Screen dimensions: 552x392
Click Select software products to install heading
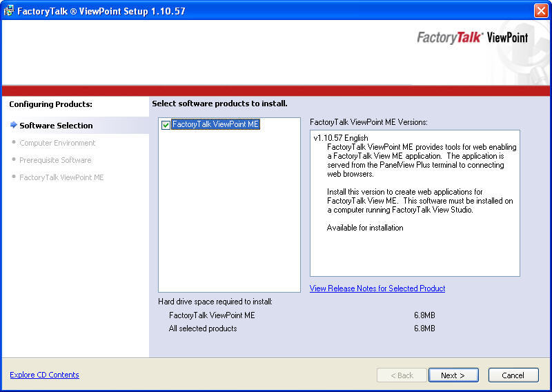pyautogui.click(x=219, y=104)
